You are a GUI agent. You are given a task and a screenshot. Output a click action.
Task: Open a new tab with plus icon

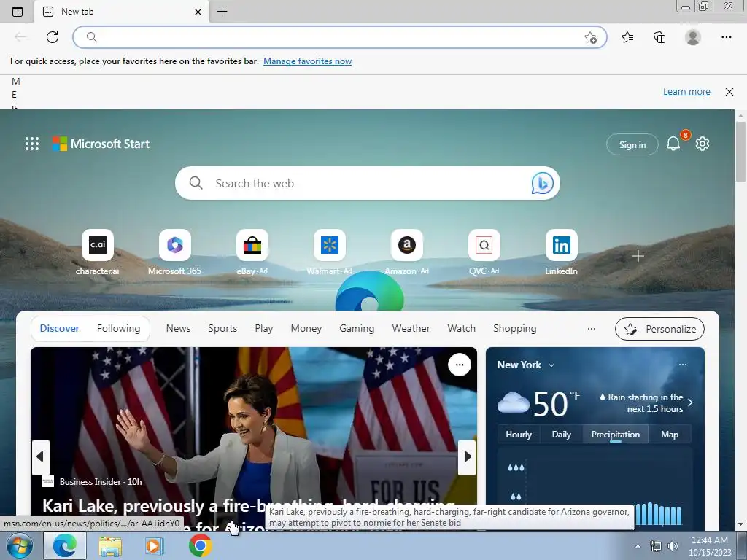[222, 12]
